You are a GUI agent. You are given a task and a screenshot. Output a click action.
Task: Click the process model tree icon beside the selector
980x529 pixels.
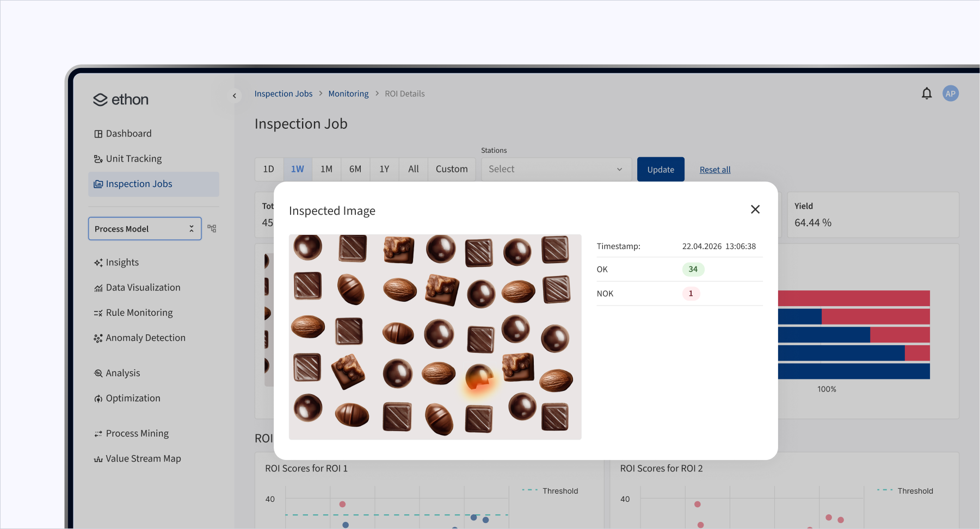[x=212, y=228]
